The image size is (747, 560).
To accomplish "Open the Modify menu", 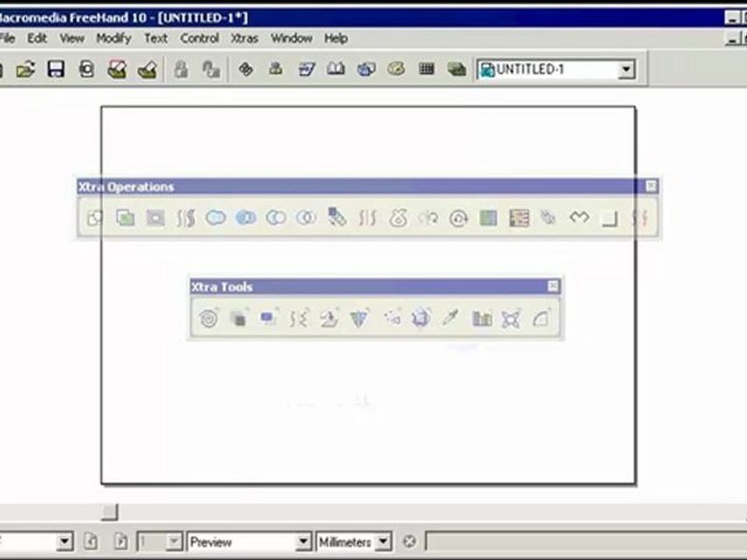I will tap(114, 39).
